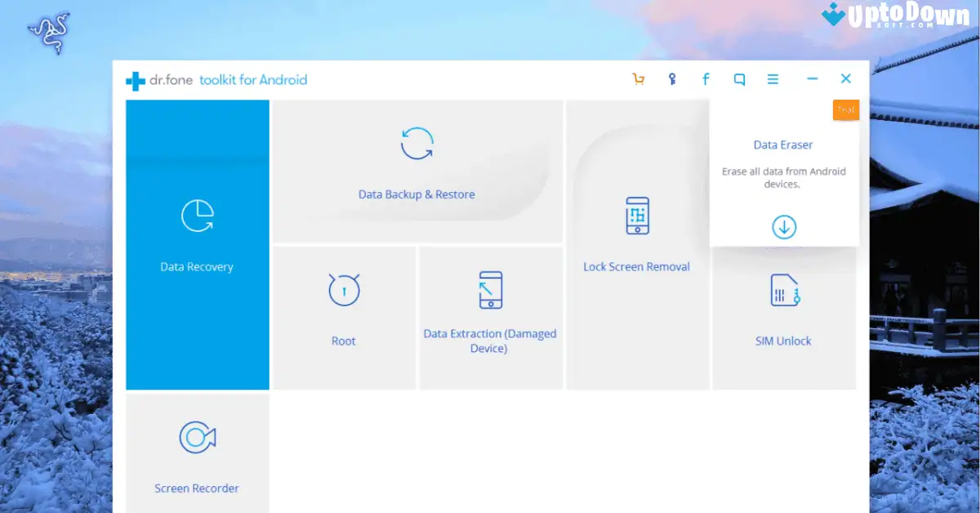Read the Erase all data description text
The image size is (980, 513).
coord(783,177)
